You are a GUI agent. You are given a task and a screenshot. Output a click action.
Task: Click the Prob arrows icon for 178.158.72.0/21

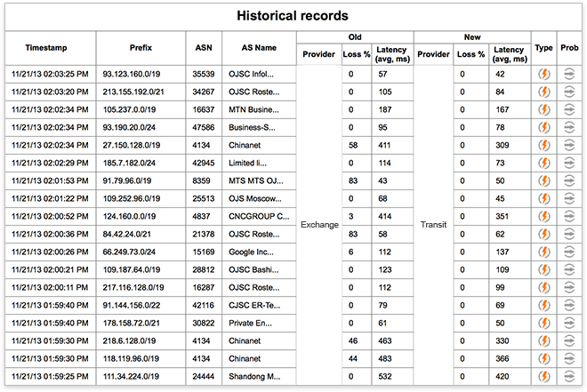[569, 323]
